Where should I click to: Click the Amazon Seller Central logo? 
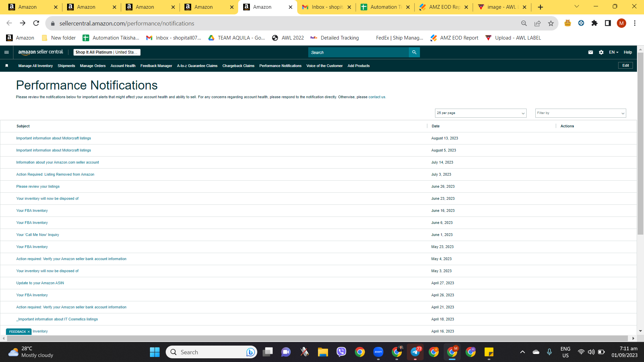coord(41,52)
